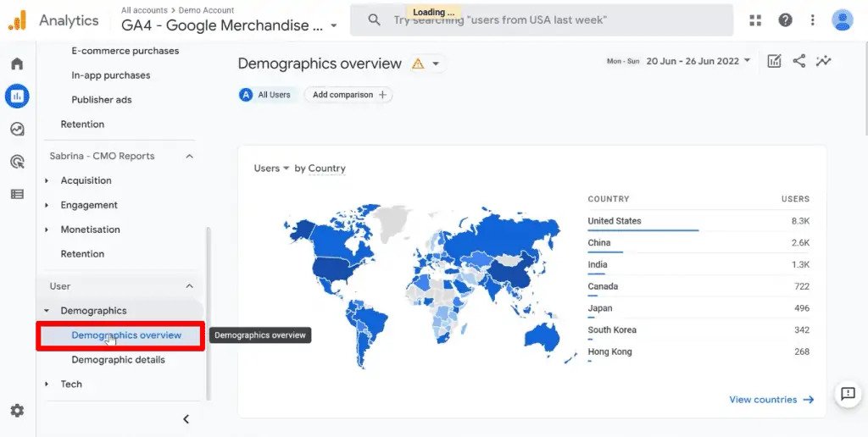
Task: Expand the Engagement tree item
Action: coord(47,205)
